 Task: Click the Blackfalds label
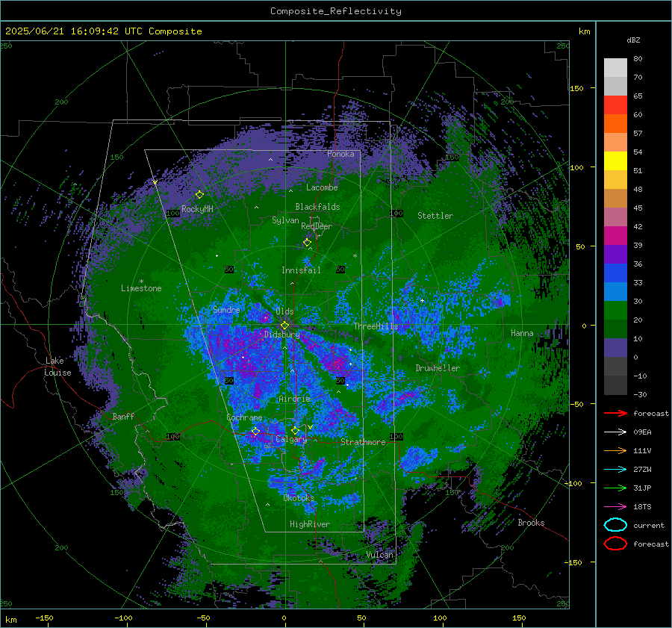point(317,207)
